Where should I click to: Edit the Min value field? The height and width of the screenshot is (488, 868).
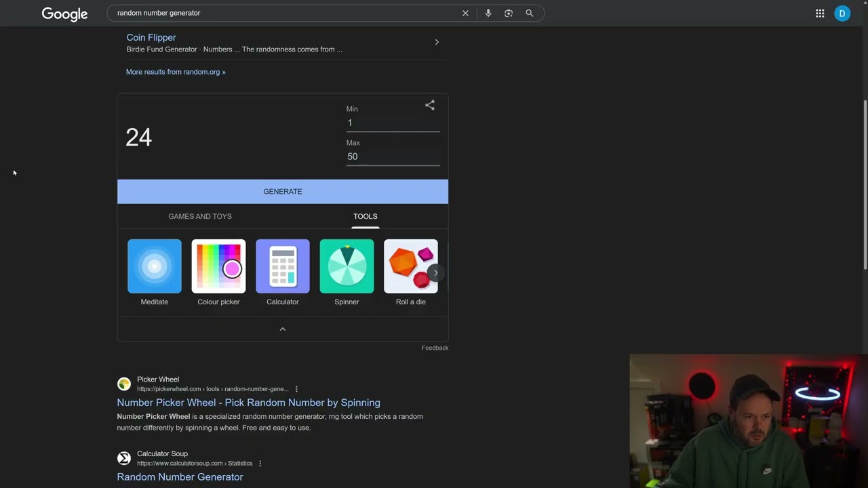point(393,123)
